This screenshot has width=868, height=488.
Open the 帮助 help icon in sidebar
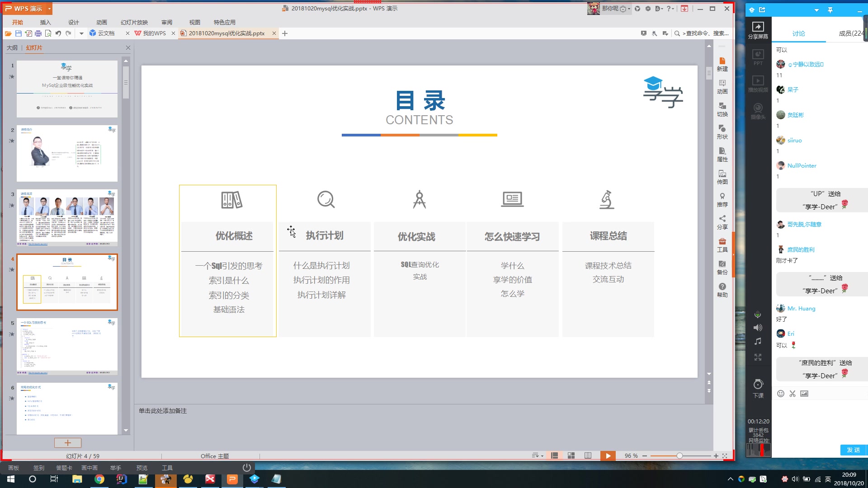point(722,290)
